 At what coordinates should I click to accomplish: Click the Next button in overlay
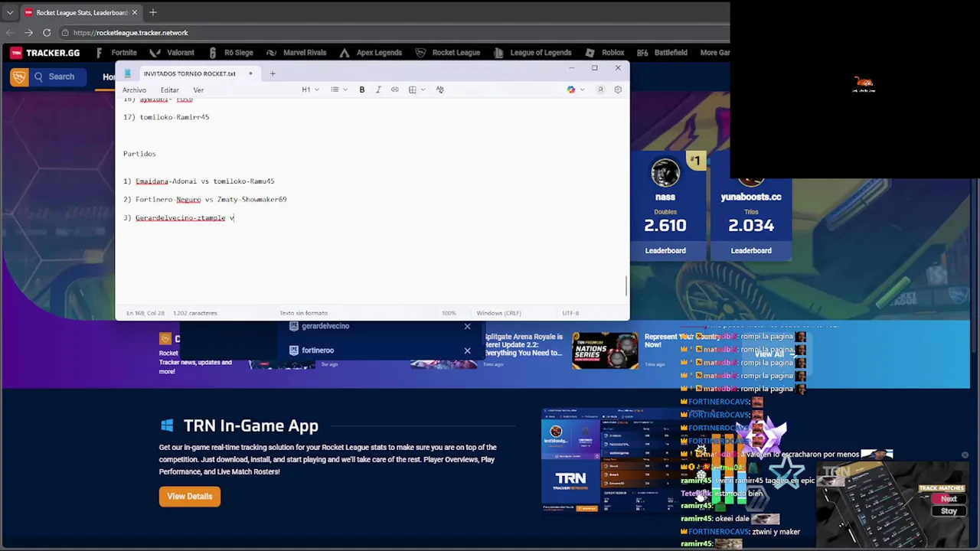coord(949,499)
